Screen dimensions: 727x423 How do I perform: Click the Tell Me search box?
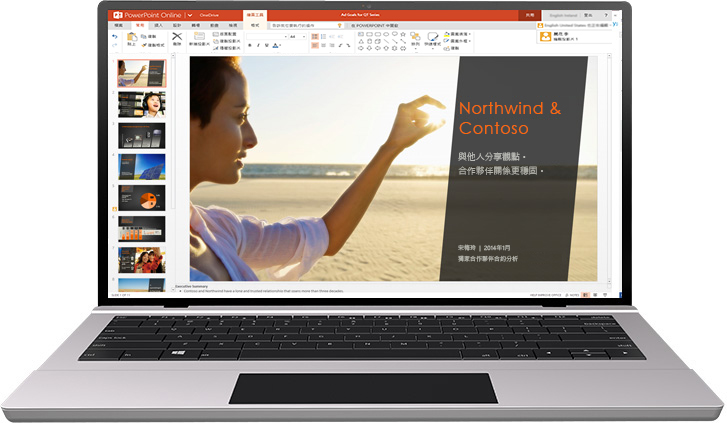(307, 26)
